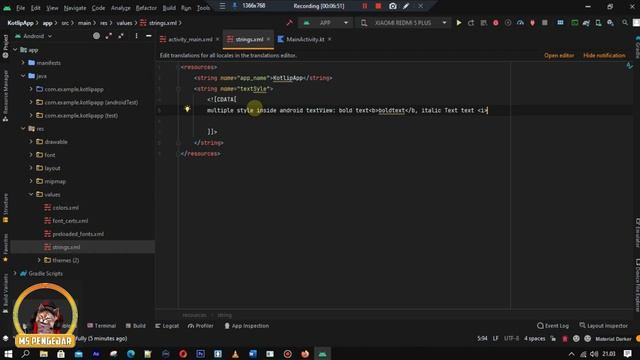The width and height of the screenshot is (640, 360).
Task: Click the red Debug app bug icon
Action: [x=496, y=23]
